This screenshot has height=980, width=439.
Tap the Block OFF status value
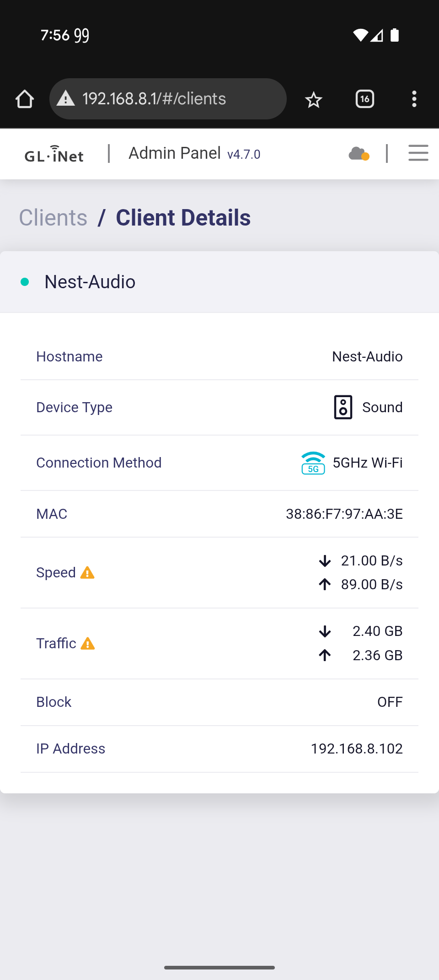pos(390,702)
